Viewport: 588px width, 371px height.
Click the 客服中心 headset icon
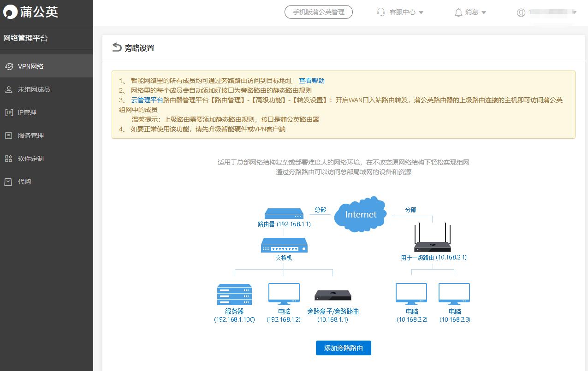click(x=380, y=12)
